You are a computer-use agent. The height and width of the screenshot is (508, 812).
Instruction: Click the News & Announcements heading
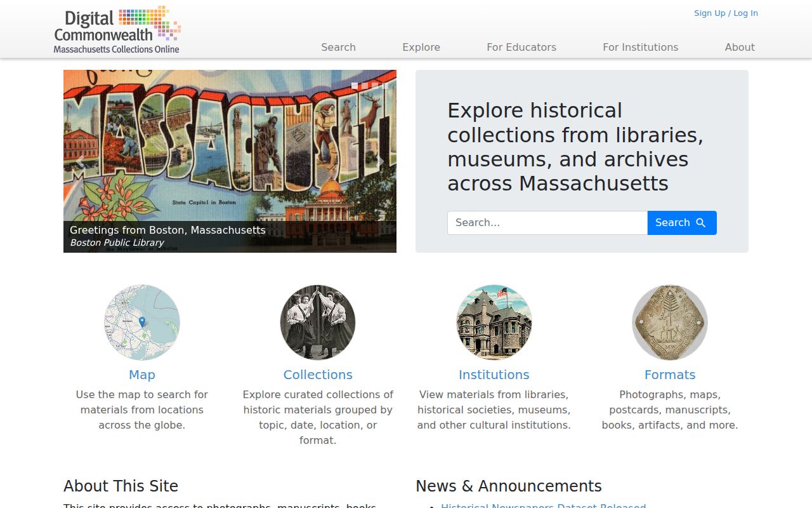509,486
